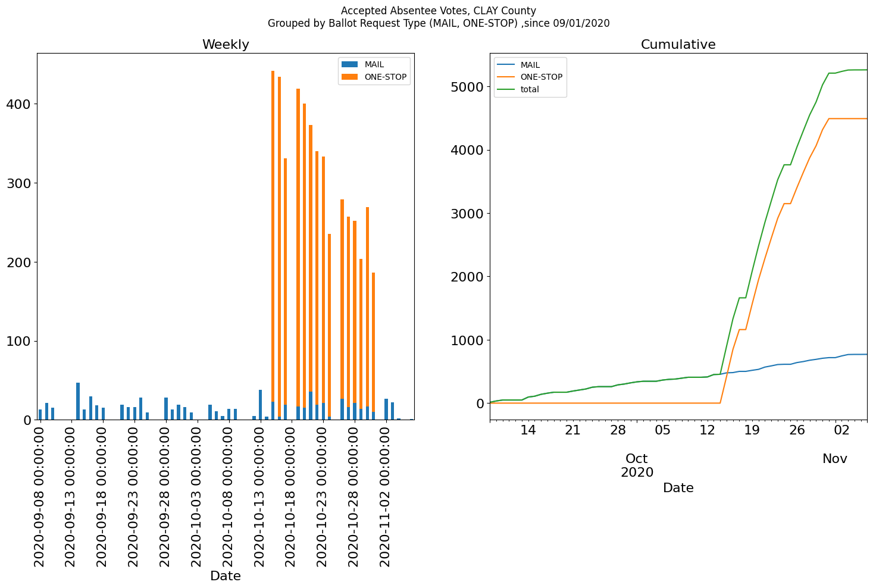Screen dimensions: 873x588
Task: Click Weekly y-axis tick label 100
Action: (21, 342)
